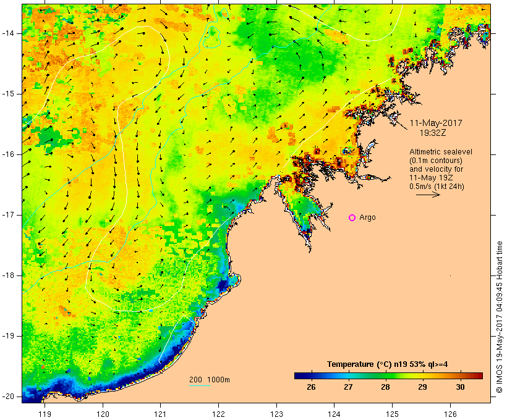The height and width of the screenshot is (420, 507).
Task: Click the 'Argo' label text
Action: pos(367,218)
